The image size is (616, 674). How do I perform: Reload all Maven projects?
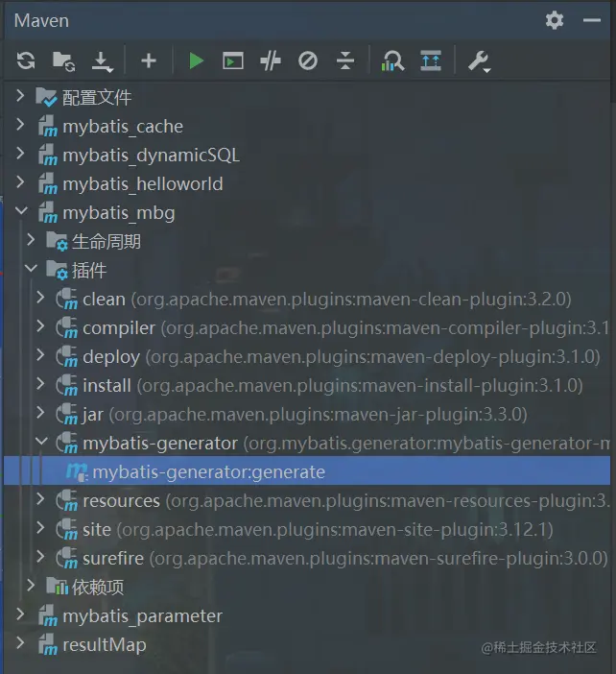pos(26,60)
